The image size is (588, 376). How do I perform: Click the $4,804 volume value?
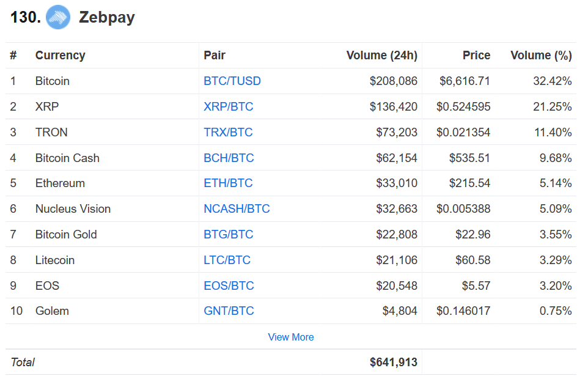[400, 311]
